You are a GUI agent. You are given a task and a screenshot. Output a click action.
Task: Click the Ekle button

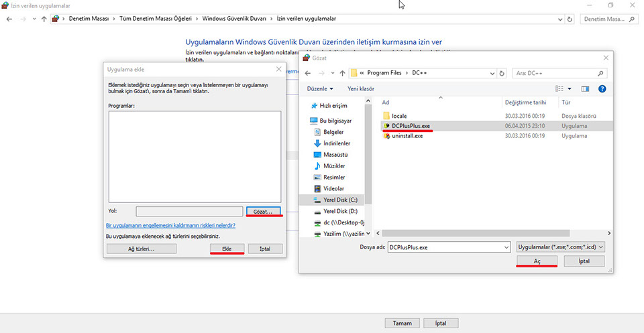[x=227, y=249]
